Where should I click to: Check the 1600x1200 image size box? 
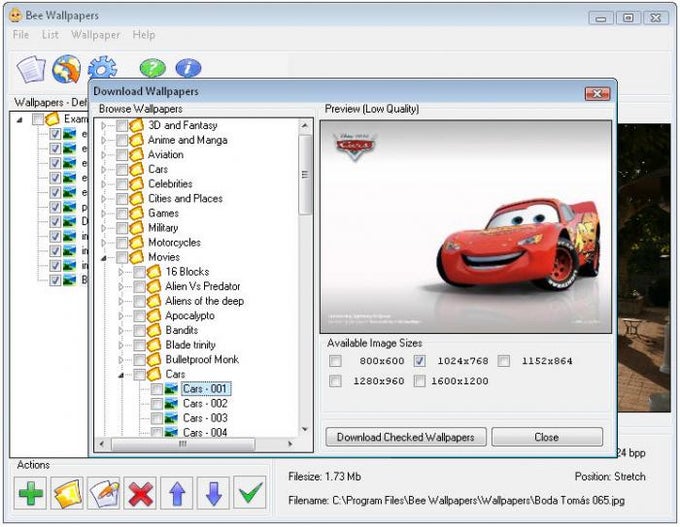pos(419,381)
